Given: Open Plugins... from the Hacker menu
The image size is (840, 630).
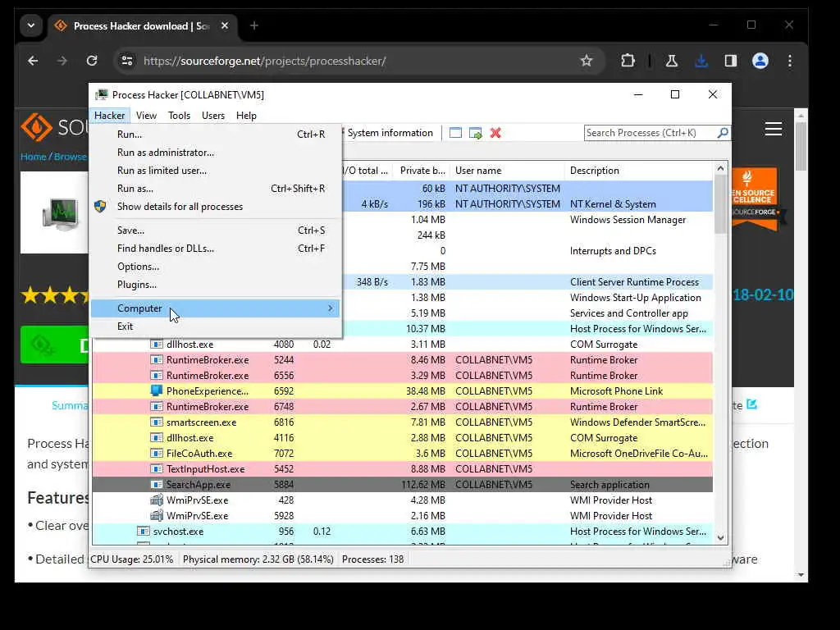Looking at the screenshot, I should click(x=216, y=285).
